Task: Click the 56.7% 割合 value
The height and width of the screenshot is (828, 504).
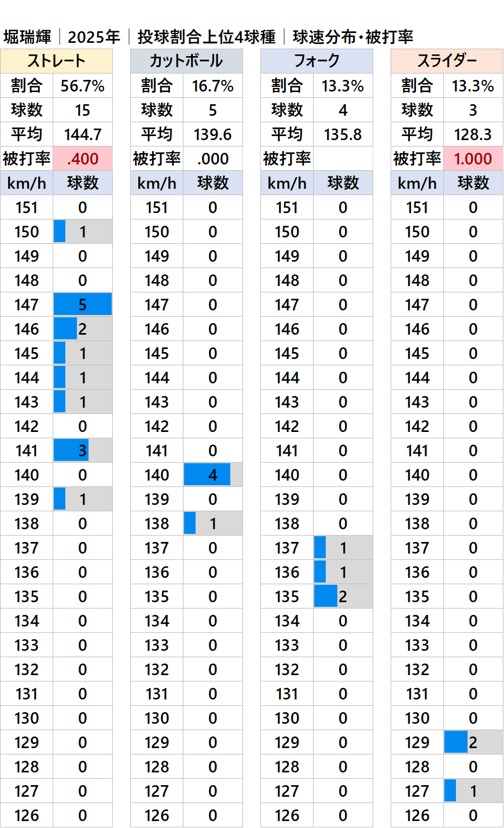Action: coord(83,86)
